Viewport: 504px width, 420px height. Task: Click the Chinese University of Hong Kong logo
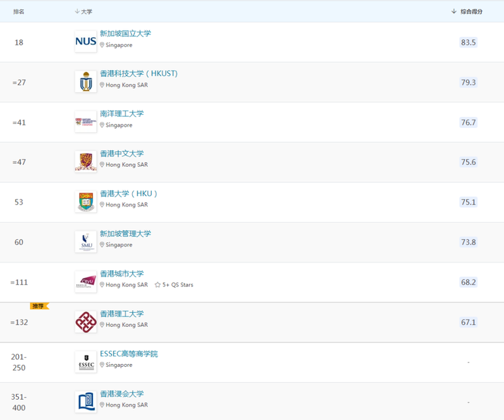[x=86, y=162]
